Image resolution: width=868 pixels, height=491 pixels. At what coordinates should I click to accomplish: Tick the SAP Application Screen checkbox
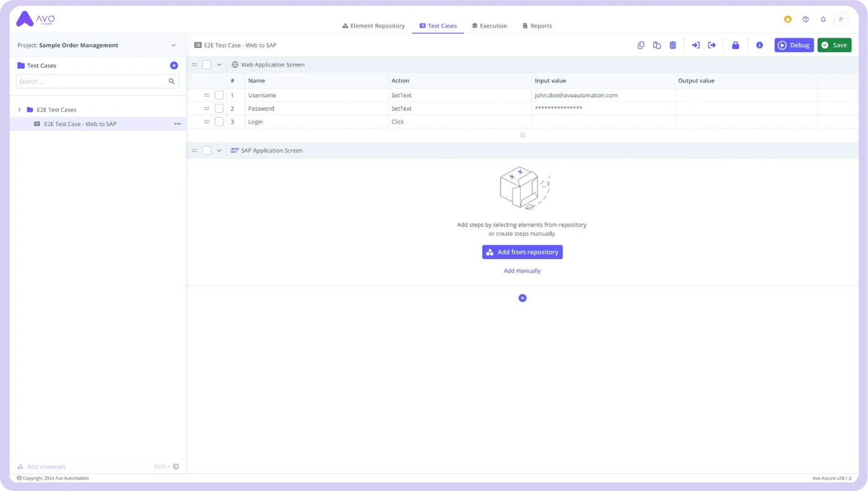(207, 150)
